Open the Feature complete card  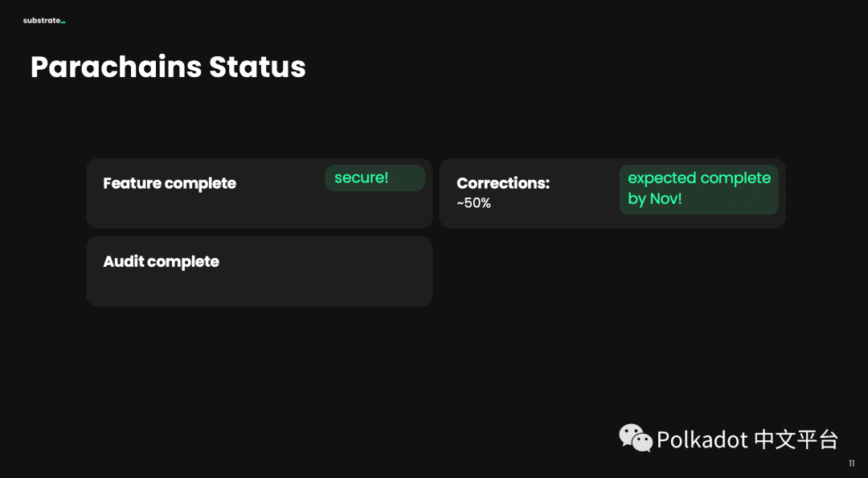tap(259, 193)
